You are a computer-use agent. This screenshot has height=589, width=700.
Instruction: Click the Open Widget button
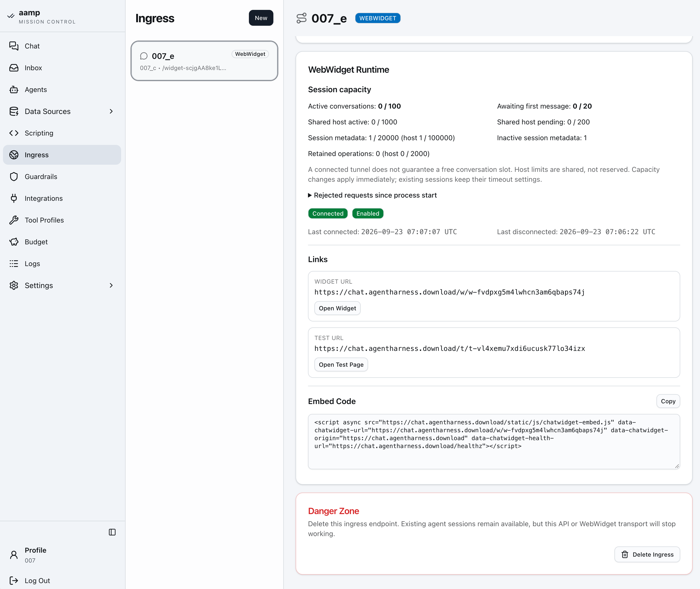click(337, 308)
